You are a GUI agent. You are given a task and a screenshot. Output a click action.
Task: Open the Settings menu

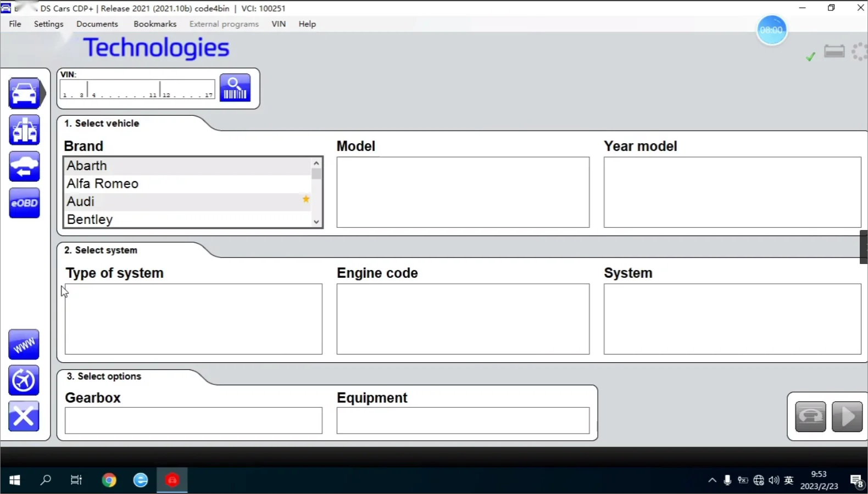point(49,24)
